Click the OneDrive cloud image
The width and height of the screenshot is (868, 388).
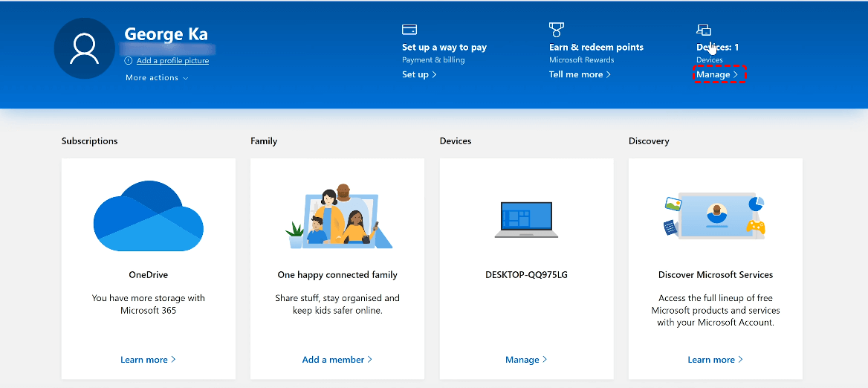(x=149, y=216)
